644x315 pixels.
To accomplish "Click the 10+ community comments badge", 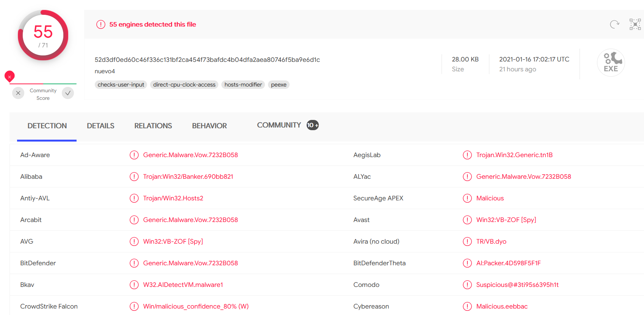I will [x=312, y=125].
